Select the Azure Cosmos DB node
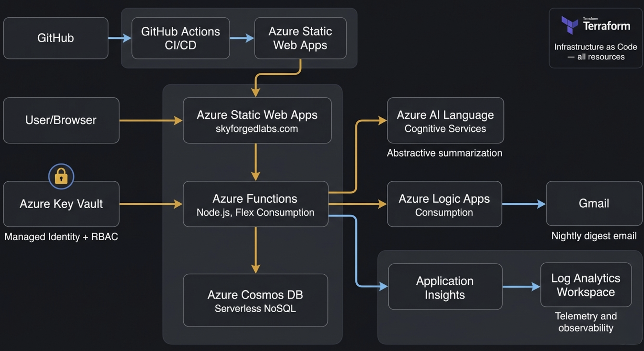The height and width of the screenshot is (351, 644). tap(255, 300)
